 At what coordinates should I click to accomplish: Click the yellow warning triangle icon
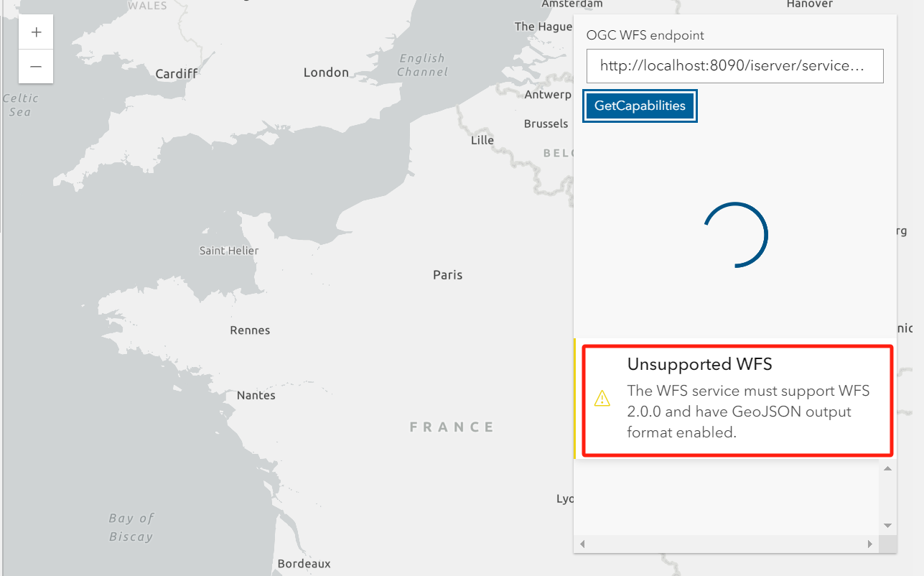602,399
